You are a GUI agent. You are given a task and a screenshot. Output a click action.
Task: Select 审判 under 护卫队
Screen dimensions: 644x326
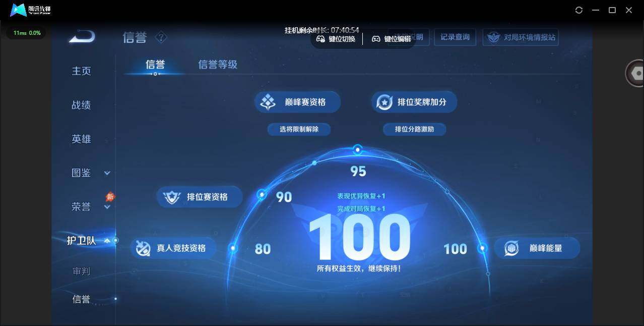click(x=81, y=271)
